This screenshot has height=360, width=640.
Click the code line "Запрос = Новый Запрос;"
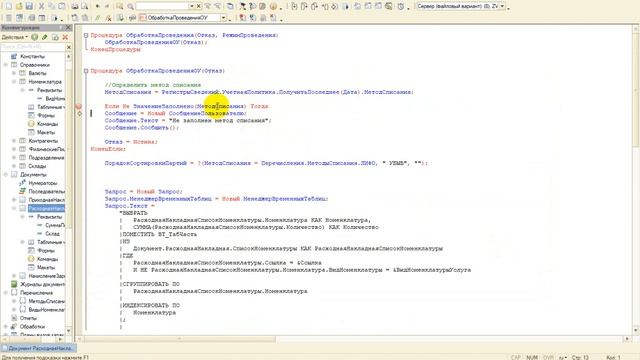(143, 192)
